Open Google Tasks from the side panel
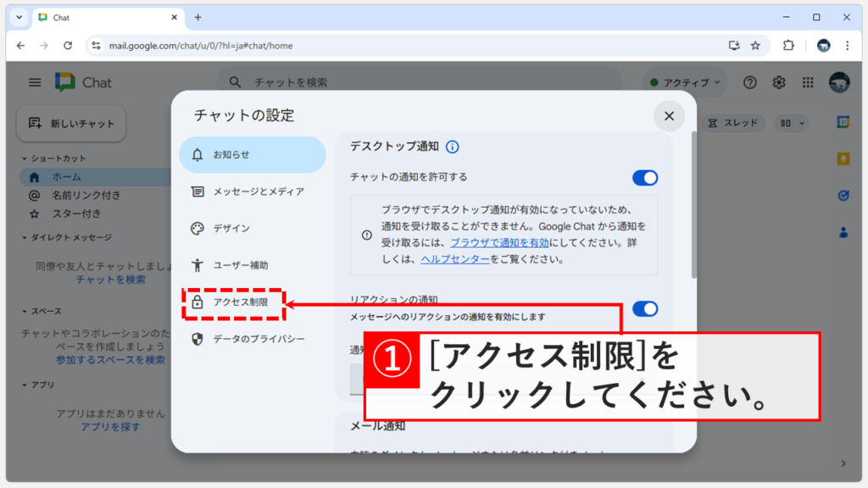868x488 pixels. (843, 195)
